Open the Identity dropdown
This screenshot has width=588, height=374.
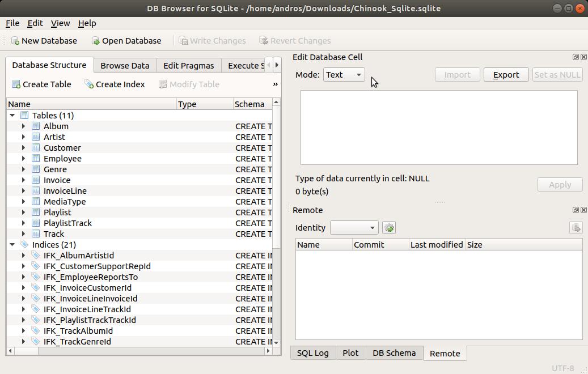[354, 227]
